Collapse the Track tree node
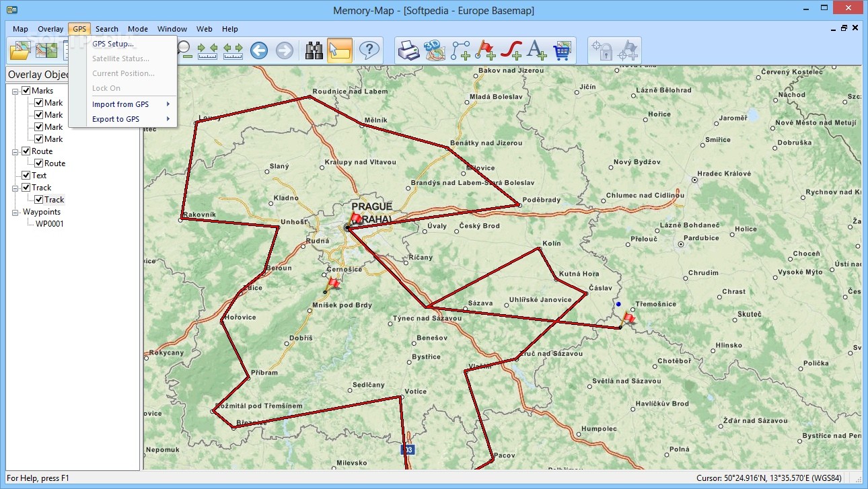This screenshot has width=868, height=489. 15,188
